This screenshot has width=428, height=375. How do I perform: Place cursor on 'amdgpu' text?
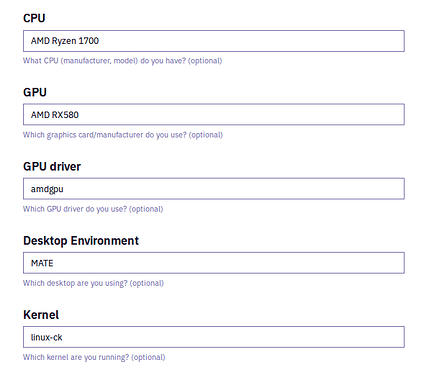(47, 189)
